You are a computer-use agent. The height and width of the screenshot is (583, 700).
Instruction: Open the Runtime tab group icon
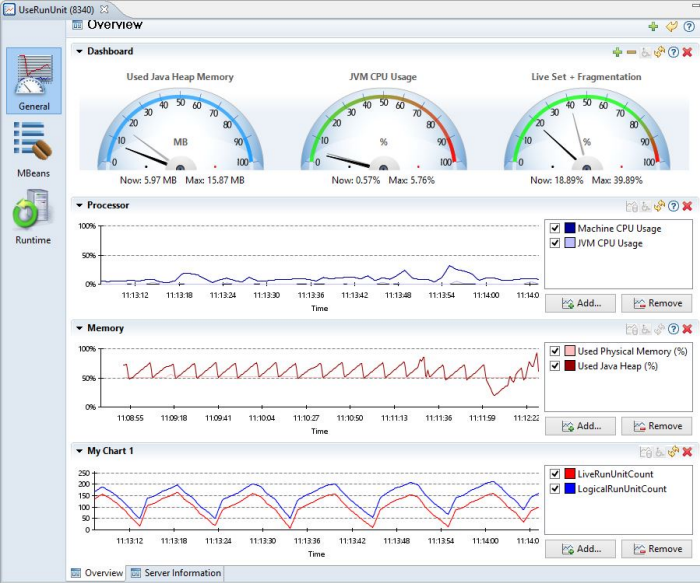pos(33,216)
